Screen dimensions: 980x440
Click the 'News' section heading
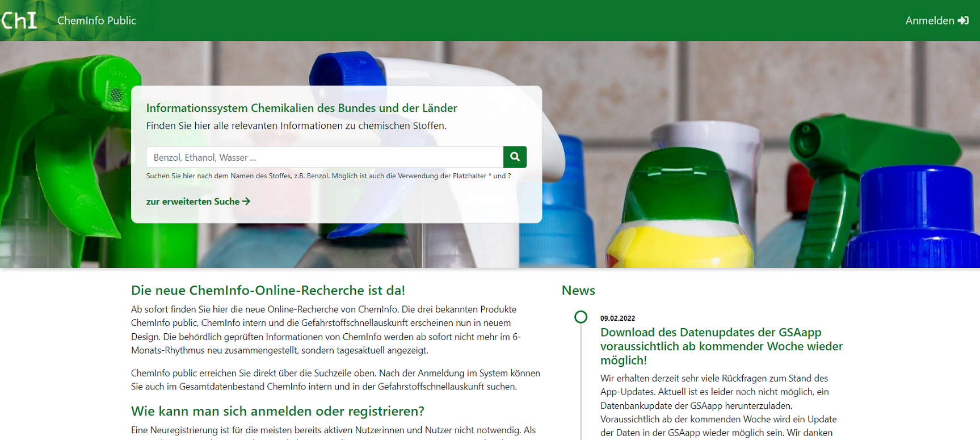coord(578,291)
